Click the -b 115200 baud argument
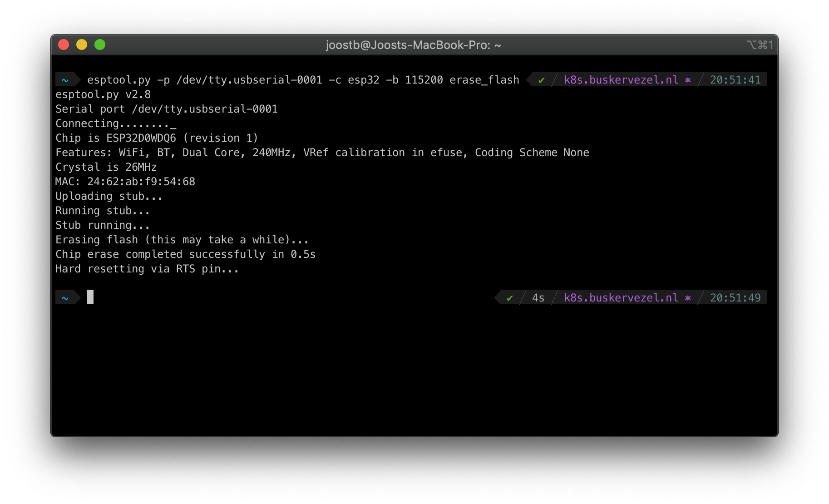 414,80
